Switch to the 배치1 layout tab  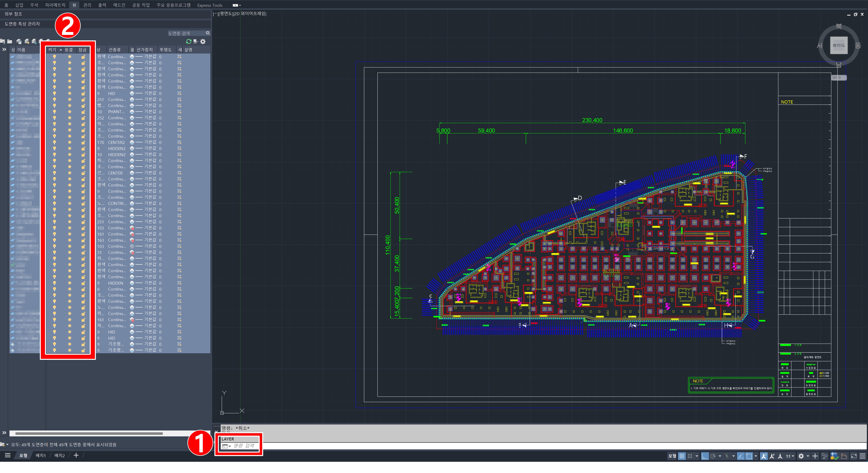point(41,455)
